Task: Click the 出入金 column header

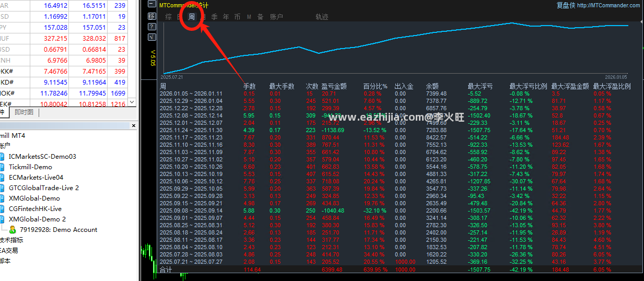Action: click(x=404, y=86)
